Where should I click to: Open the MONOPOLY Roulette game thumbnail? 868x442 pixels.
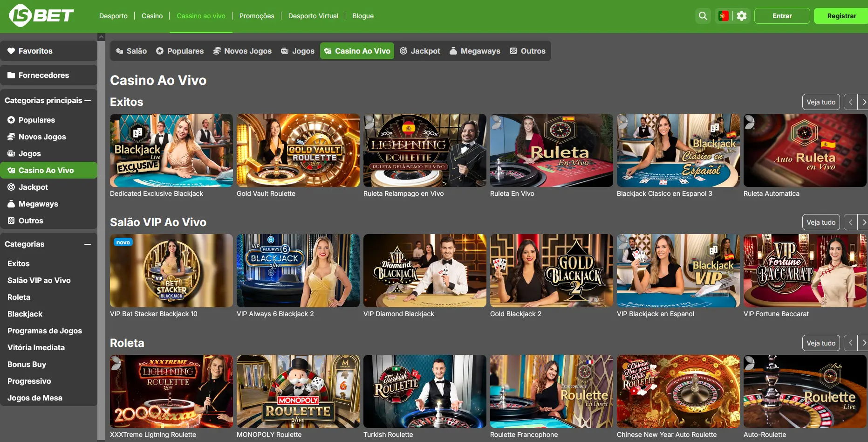[x=298, y=391]
